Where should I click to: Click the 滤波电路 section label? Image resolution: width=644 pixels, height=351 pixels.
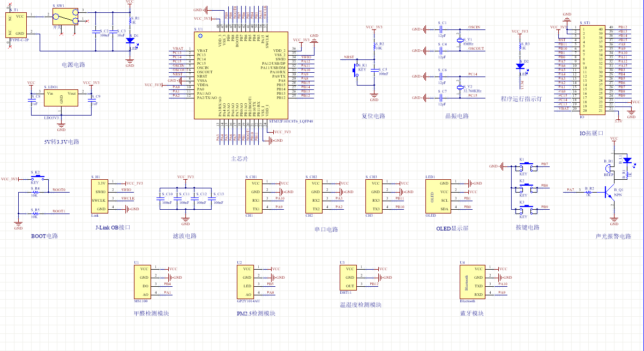tap(185, 235)
